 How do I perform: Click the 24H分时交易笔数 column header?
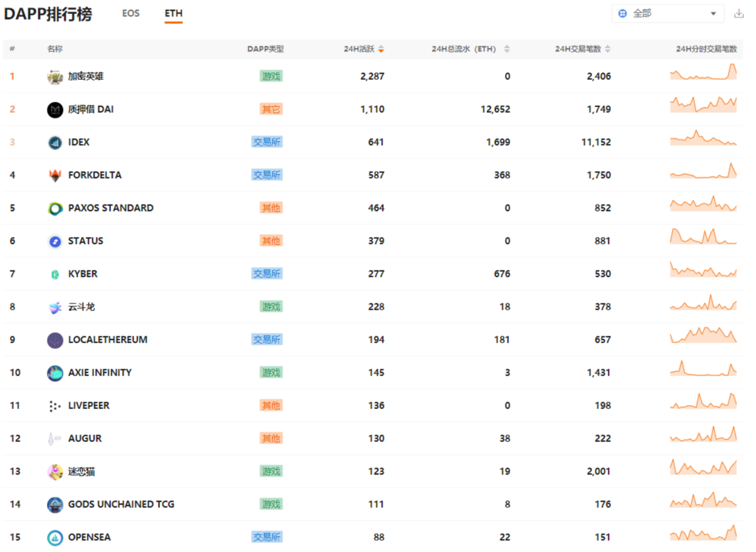coord(706,49)
